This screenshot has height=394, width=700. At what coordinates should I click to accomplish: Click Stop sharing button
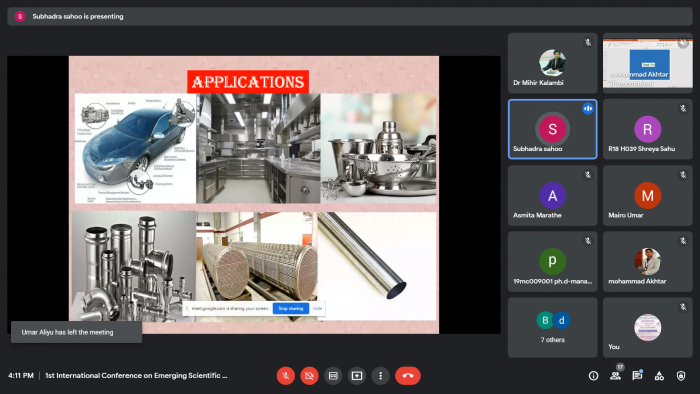point(291,308)
